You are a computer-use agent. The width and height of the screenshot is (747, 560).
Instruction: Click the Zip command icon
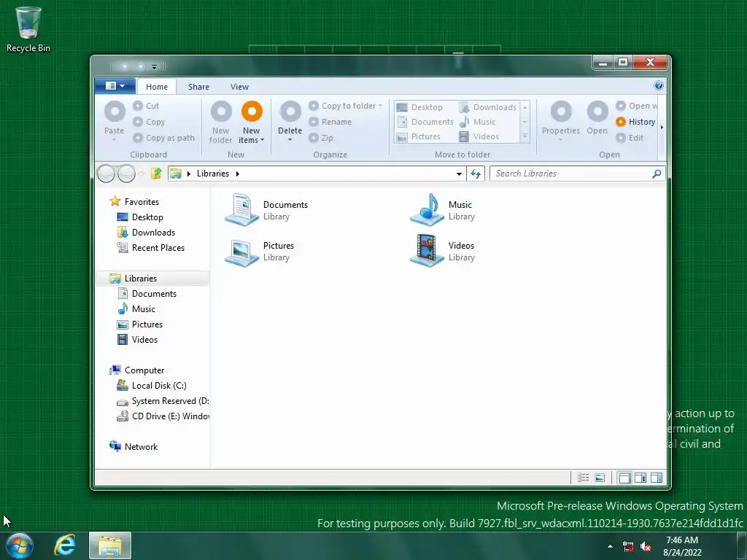(x=314, y=138)
